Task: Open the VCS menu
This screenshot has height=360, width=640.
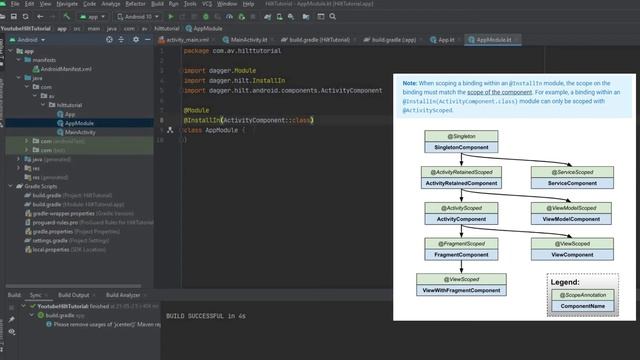Action: point(207,4)
